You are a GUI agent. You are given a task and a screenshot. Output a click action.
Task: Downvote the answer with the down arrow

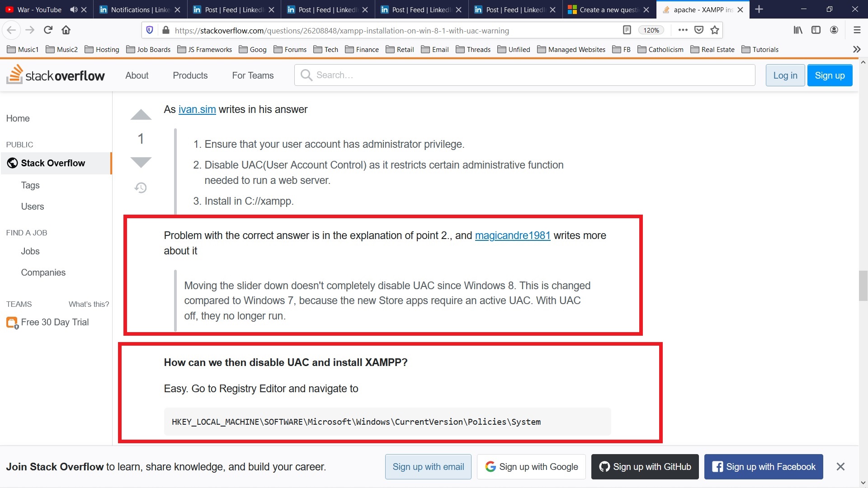point(141,162)
